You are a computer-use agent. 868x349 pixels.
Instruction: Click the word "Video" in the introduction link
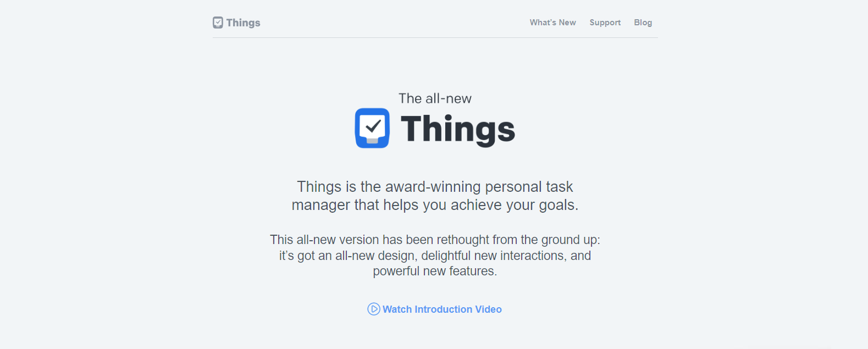[488, 309]
